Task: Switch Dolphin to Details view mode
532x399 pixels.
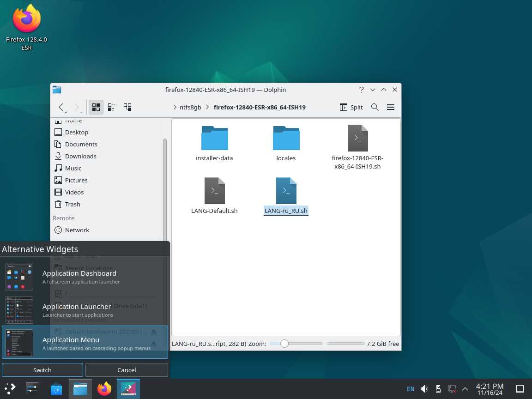Action: coord(127,107)
